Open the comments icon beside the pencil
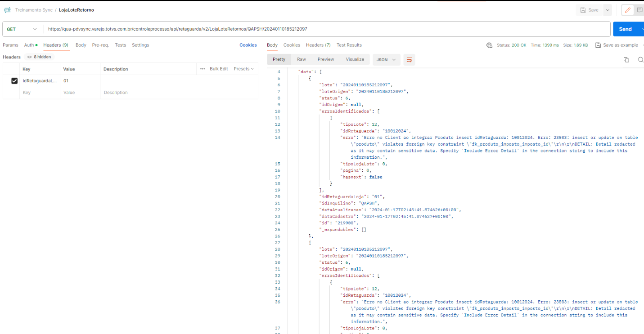Image resolution: width=644 pixels, height=334 pixels. click(639, 10)
